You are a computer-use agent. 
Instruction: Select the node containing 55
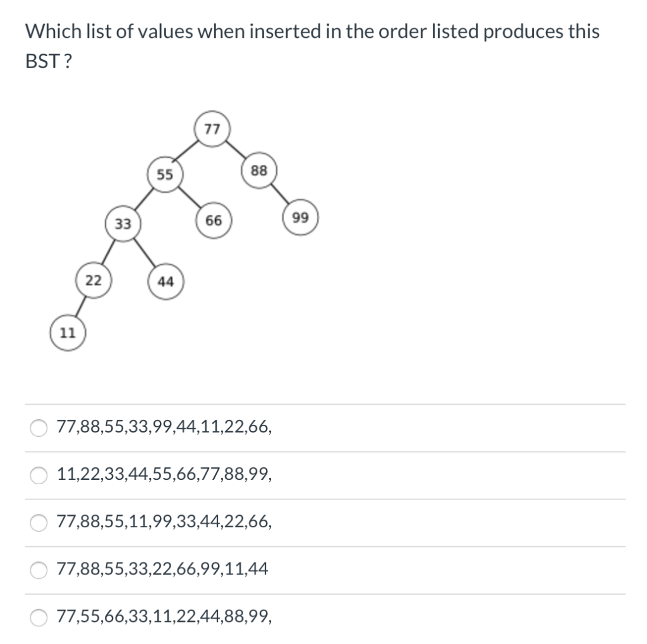tap(166, 175)
